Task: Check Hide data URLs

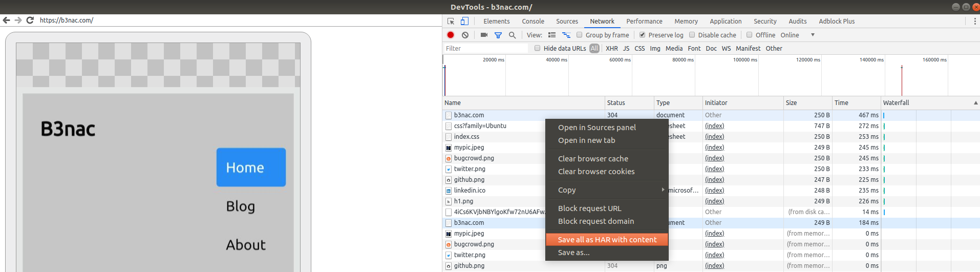Action: (x=537, y=48)
